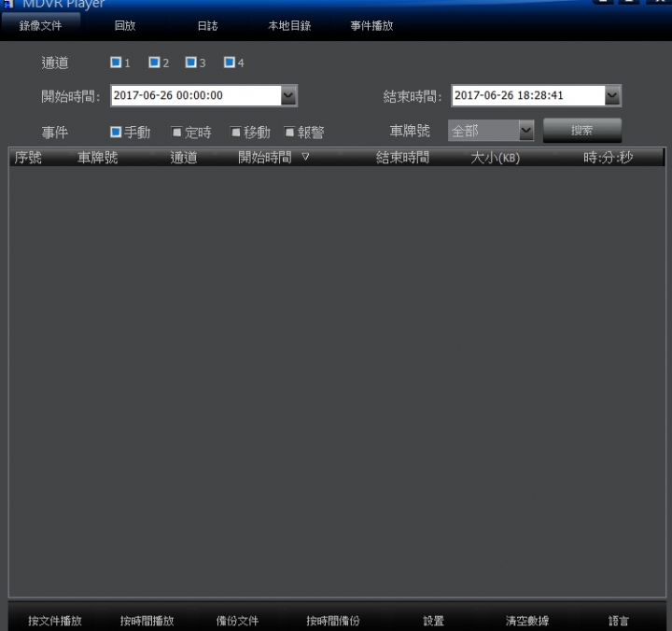Toggle channel 3 checkbox
This screenshot has width=672, height=631.
click(191, 63)
